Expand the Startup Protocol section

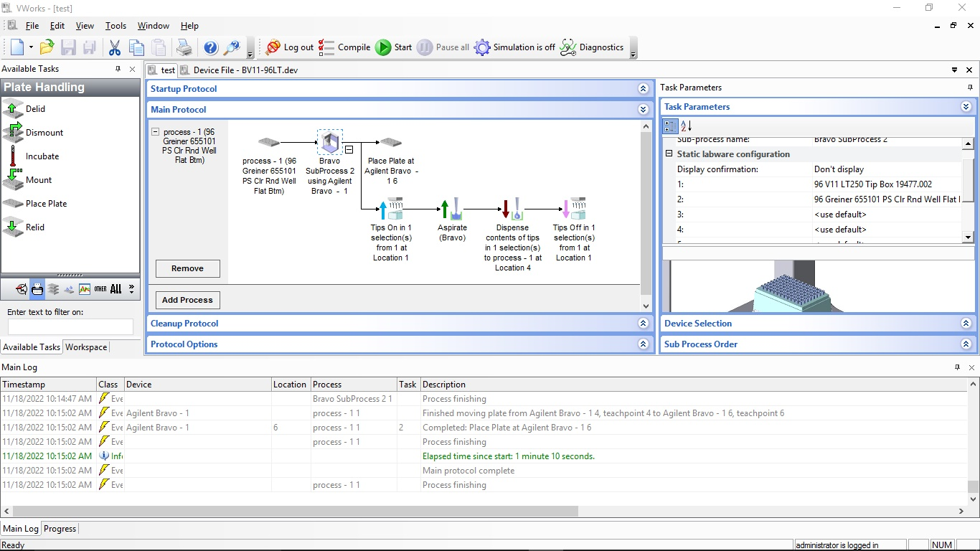pyautogui.click(x=644, y=89)
